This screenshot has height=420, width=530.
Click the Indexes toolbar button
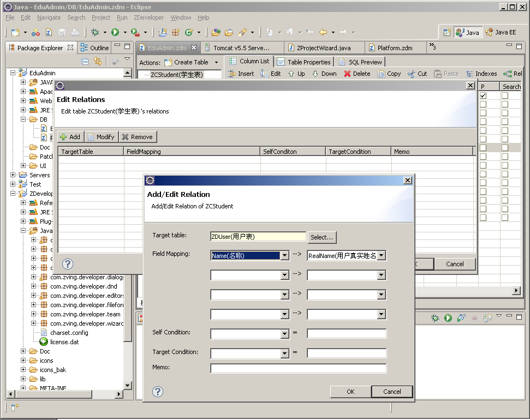(x=481, y=74)
